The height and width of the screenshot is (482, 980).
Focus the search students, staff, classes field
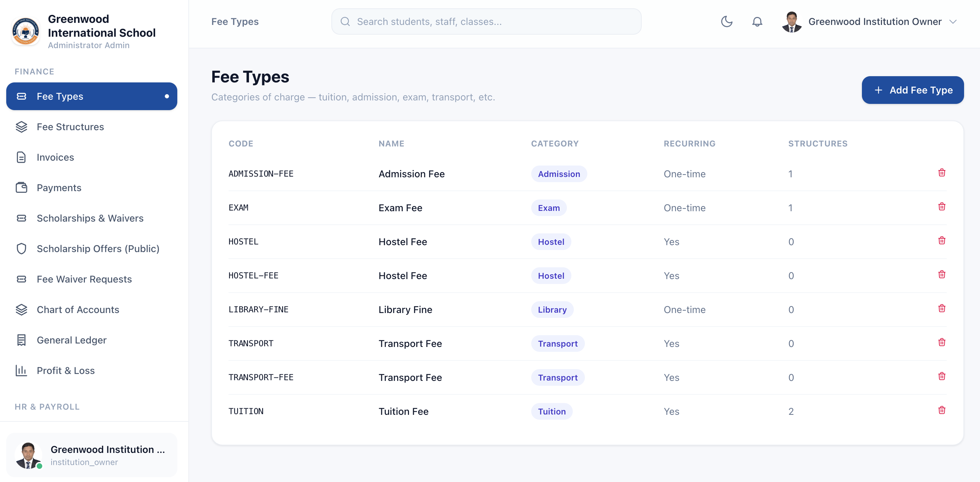click(486, 22)
